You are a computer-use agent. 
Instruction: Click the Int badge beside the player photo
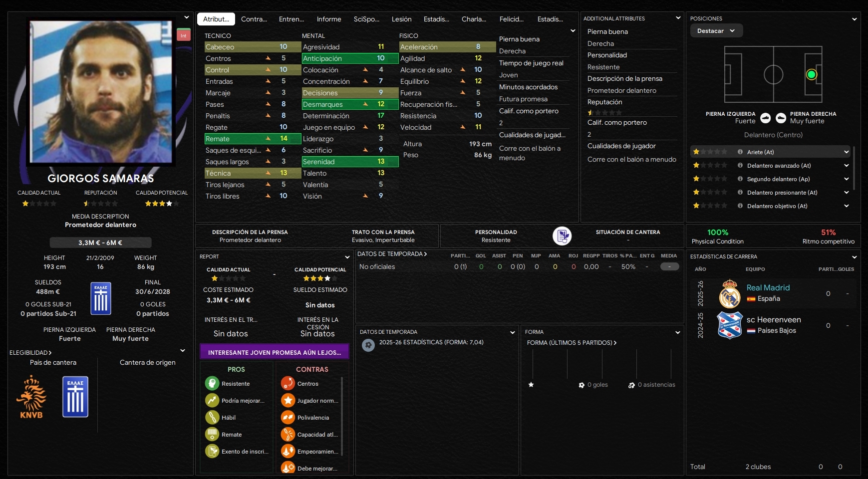tap(184, 35)
